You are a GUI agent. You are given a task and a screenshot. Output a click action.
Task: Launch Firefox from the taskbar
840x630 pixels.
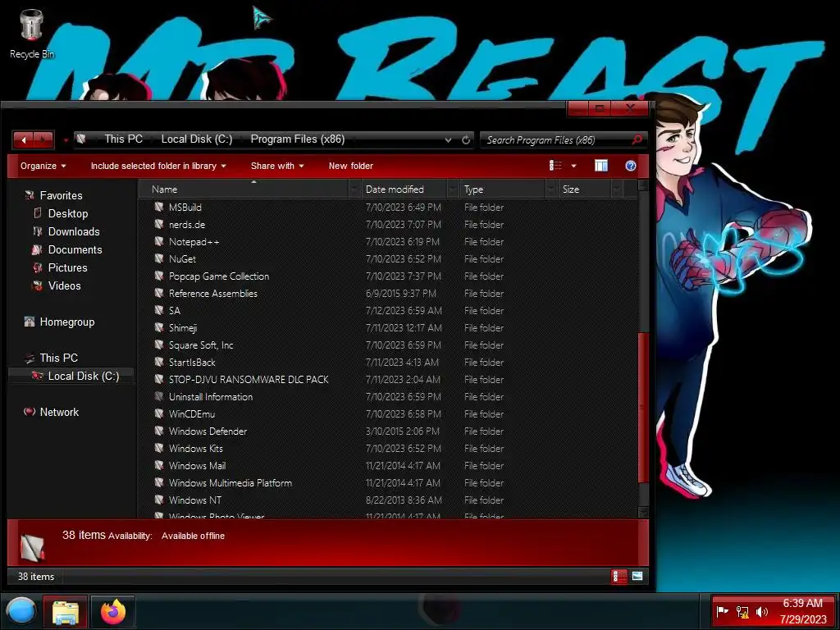(112, 611)
